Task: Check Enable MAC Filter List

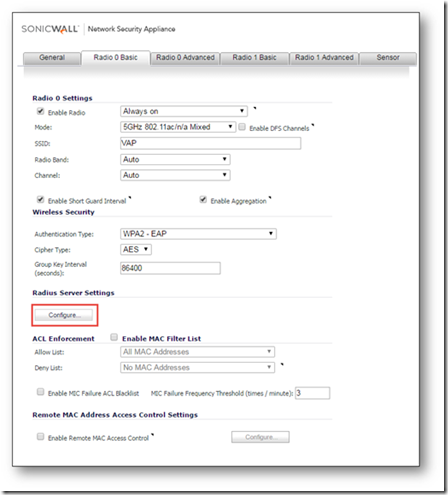Action: (x=114, y=337)
